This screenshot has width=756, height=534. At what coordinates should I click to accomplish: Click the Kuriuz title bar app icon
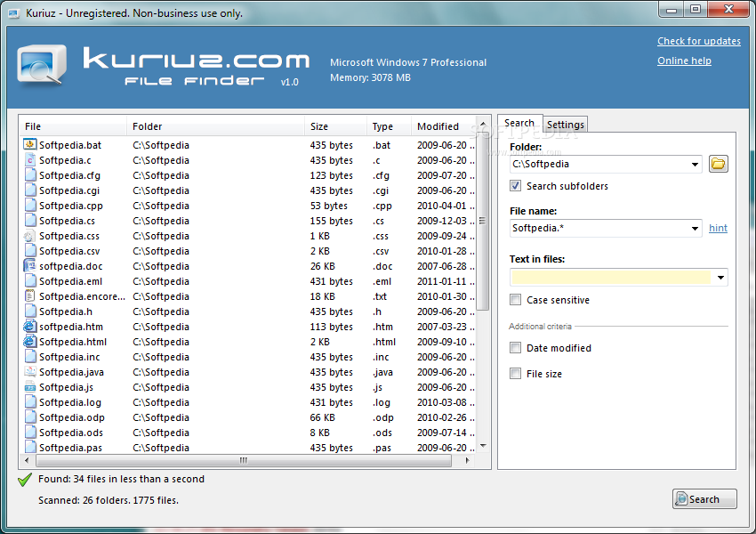[14, 13]
